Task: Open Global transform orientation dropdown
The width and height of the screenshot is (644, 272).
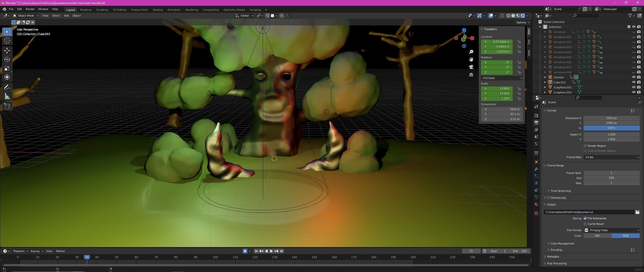Action: (245, 16)
